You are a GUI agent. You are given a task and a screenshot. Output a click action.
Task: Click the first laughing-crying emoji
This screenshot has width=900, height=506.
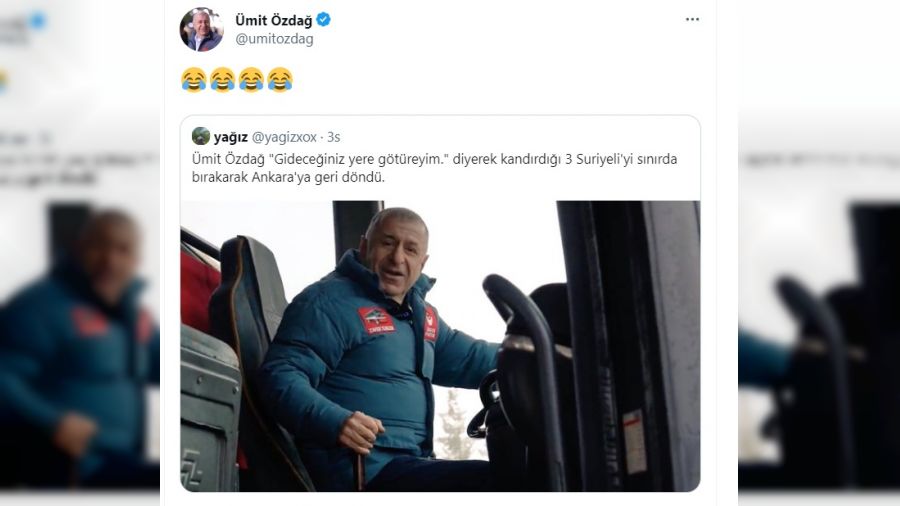tap(193, 80)
